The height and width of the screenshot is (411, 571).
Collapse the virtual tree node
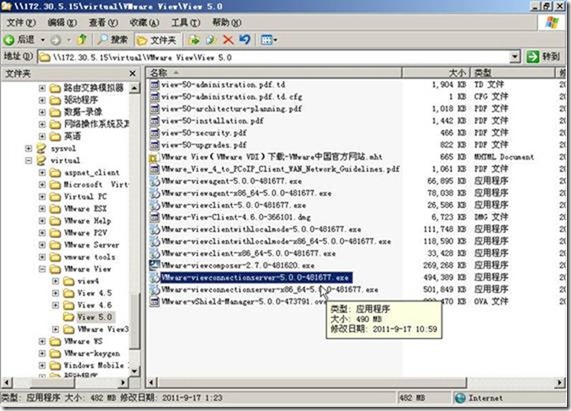(x=29, y=160)
